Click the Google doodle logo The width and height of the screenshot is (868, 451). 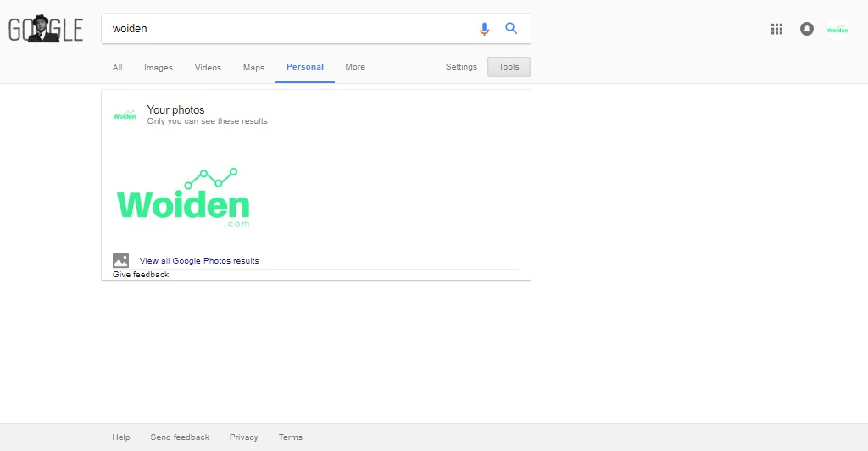[x=46, y=29]
